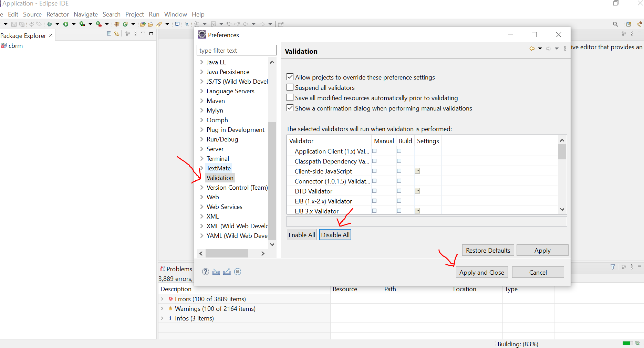
Task: Click Collapse All in Package Explorer
Action: [x=109, y=33]
